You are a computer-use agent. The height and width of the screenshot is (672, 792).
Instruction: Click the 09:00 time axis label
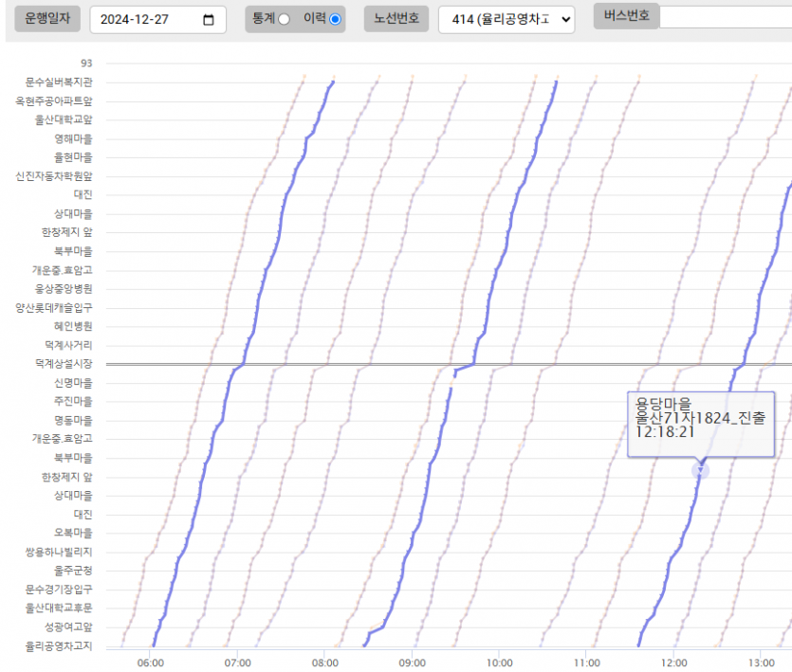click(x=413, y=663)
